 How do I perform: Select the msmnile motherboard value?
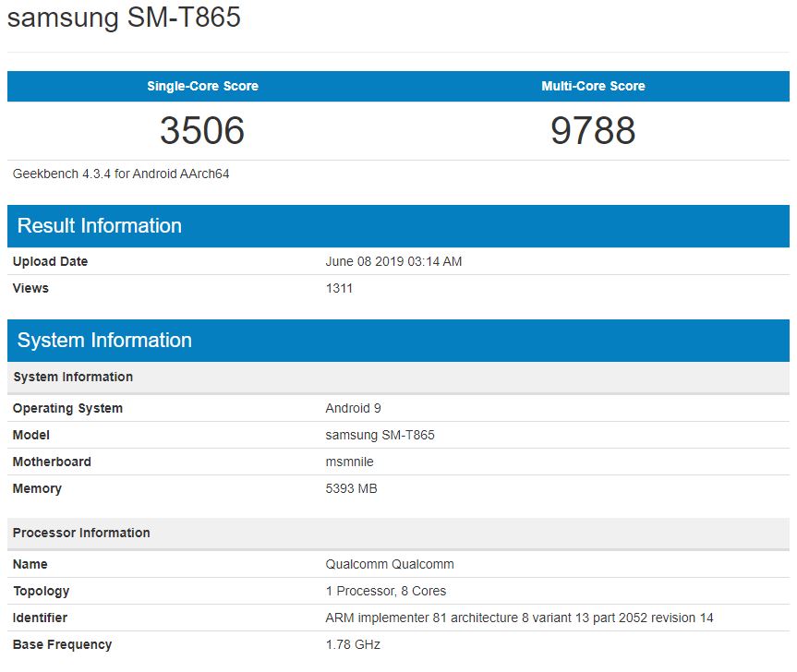(349, 462)
